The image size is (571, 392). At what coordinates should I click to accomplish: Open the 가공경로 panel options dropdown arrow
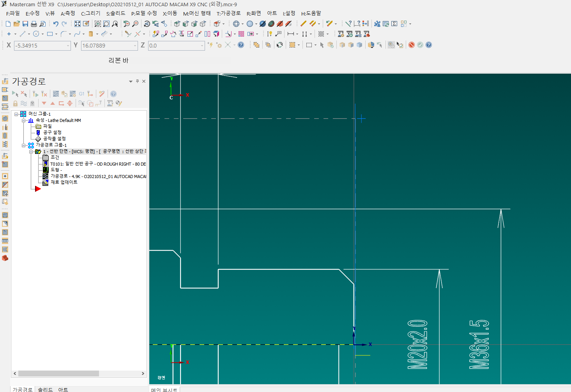(131, 81)
